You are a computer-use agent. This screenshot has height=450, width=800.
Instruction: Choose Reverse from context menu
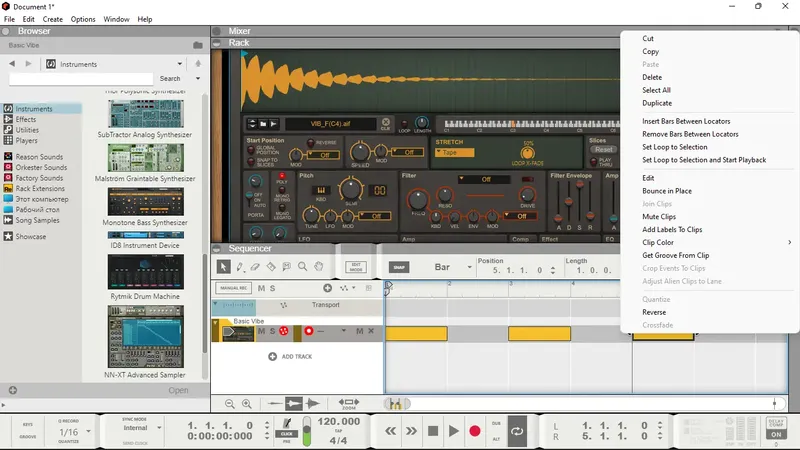(654, 312)
